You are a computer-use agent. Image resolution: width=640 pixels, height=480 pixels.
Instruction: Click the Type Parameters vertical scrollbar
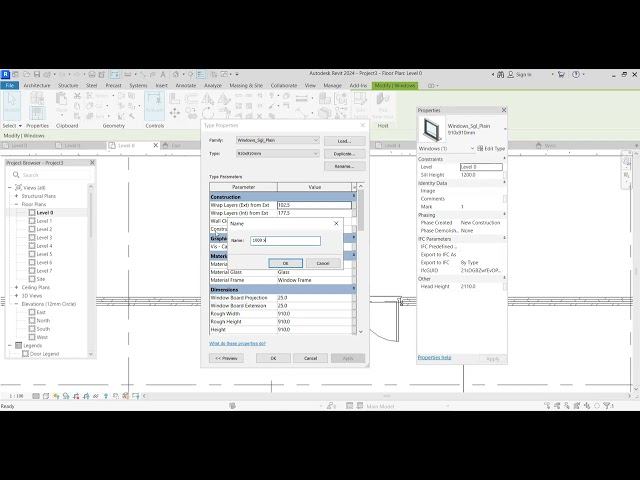[x=360, y=259]
